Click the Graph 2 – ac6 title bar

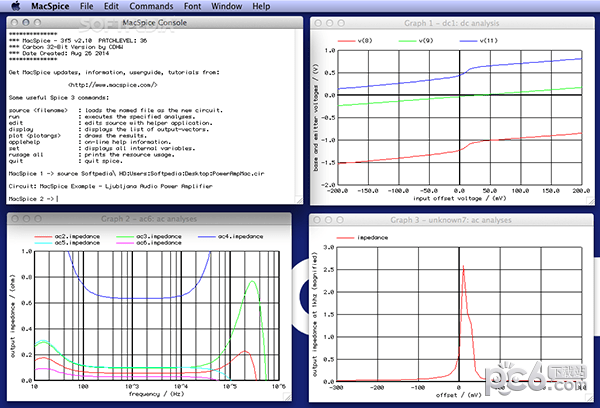[149, 219]
